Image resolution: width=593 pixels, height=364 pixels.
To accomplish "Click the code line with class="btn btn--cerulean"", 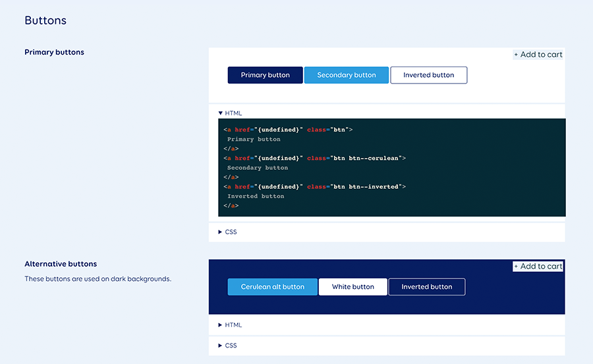I will [x=315, y=158].
